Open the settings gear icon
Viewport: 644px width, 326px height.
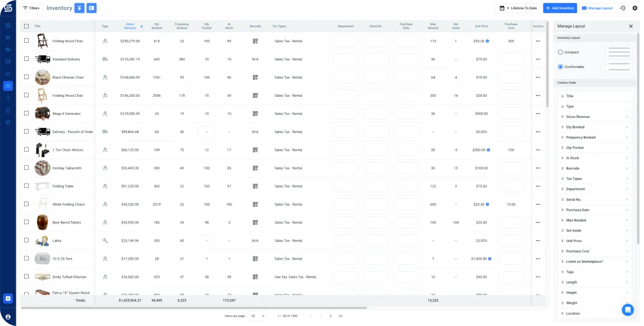pyautogui.click(x=635, y=8)
